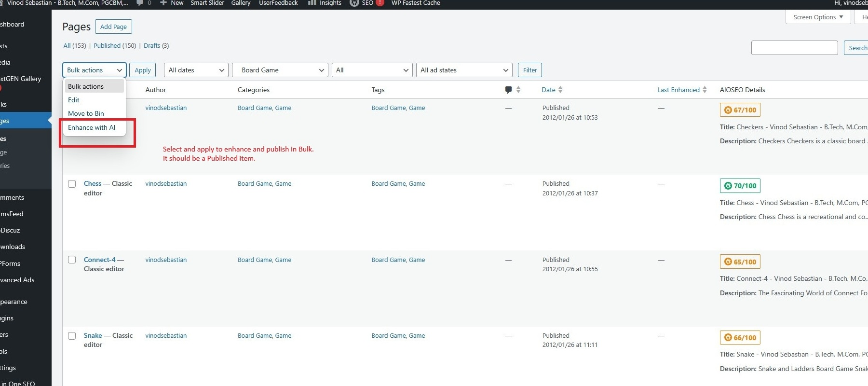This screenshot has width=868, height=386.
Task: Click the 67/100 AIOSEO score badge
Action: coord(740,110)
